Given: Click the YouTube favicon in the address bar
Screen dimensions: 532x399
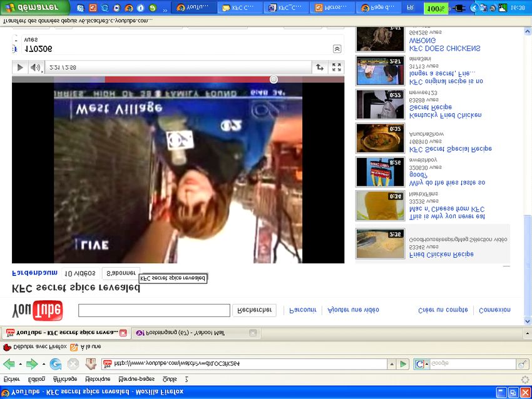Looking at the screenshot, I should coord(107,364).
